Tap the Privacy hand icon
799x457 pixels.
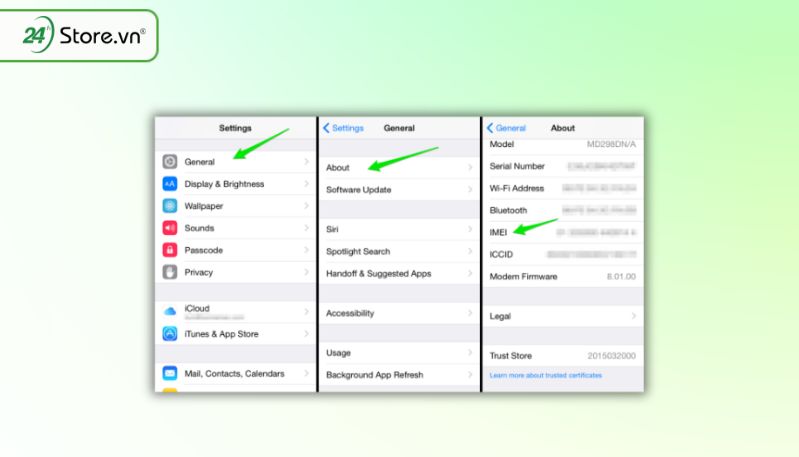tap(170, 272)
